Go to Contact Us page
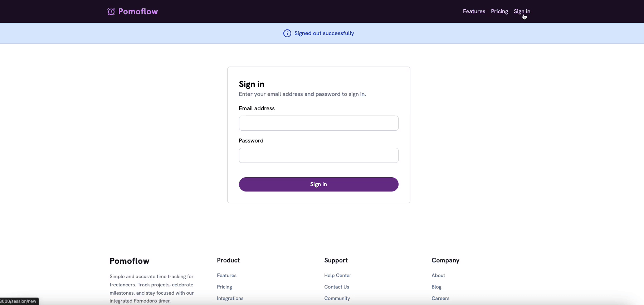This screenshot has width=644, height=305. coord(337,287)
